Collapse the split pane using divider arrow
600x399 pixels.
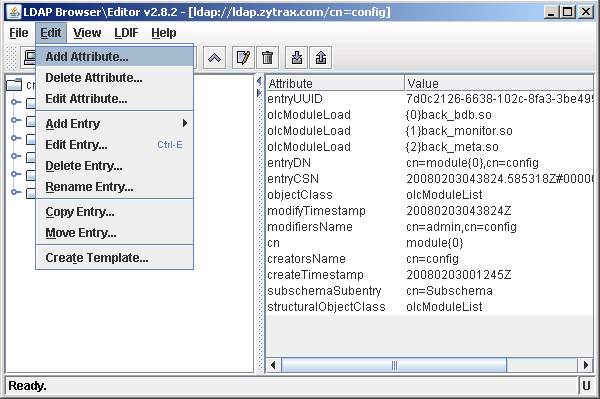[259, 81]
